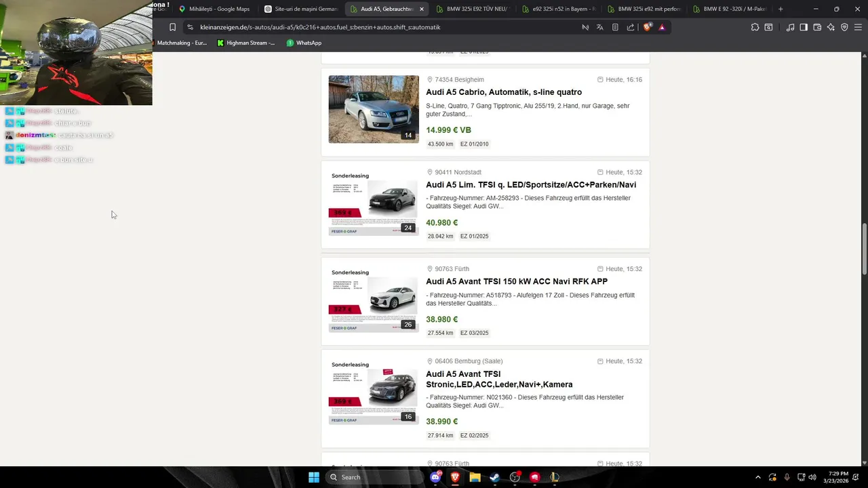Switch to Site-uri de mașini German tab
868x488 pixels.
300,9
